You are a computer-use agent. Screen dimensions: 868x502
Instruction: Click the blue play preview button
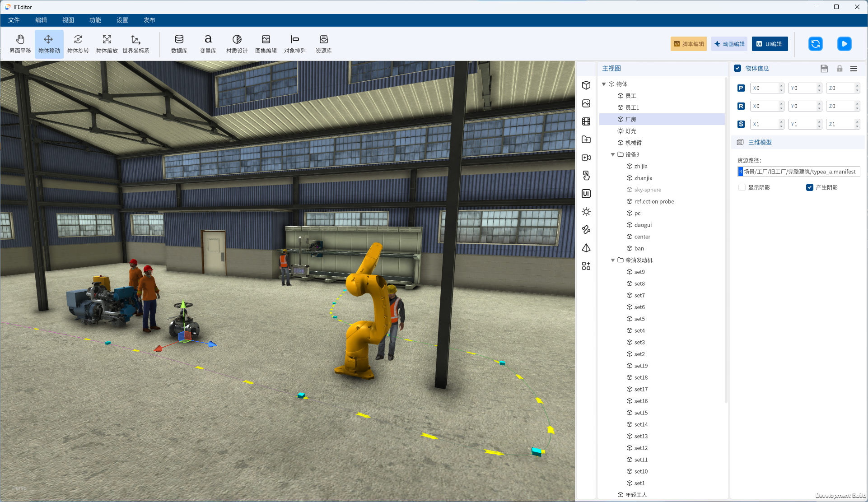coord(844,44)
